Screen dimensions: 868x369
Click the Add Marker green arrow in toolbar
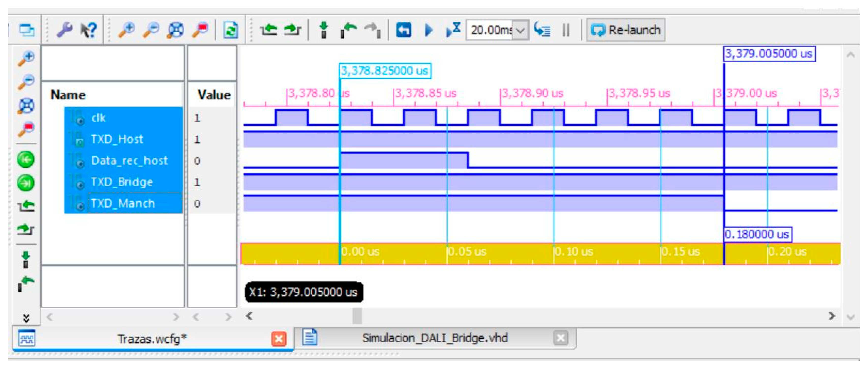pos(324,30)
